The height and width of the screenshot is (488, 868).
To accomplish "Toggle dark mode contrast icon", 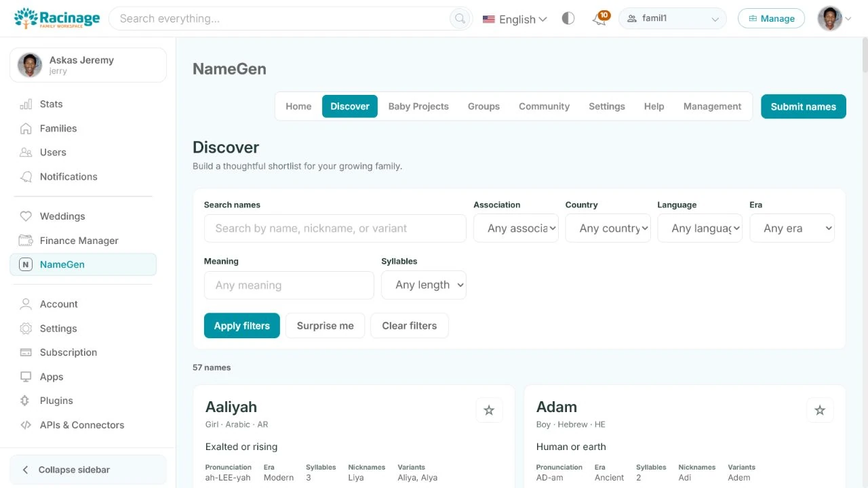I will (568, 18).
